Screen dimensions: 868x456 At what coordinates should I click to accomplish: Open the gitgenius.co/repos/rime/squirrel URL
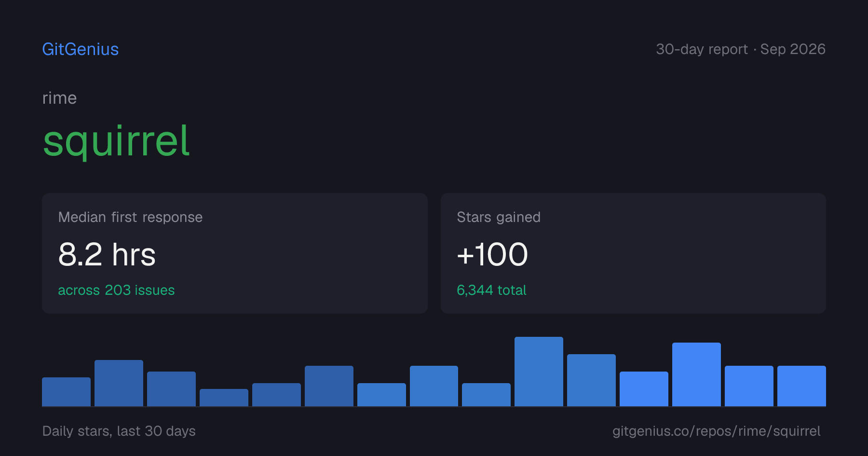coord(716,431)
